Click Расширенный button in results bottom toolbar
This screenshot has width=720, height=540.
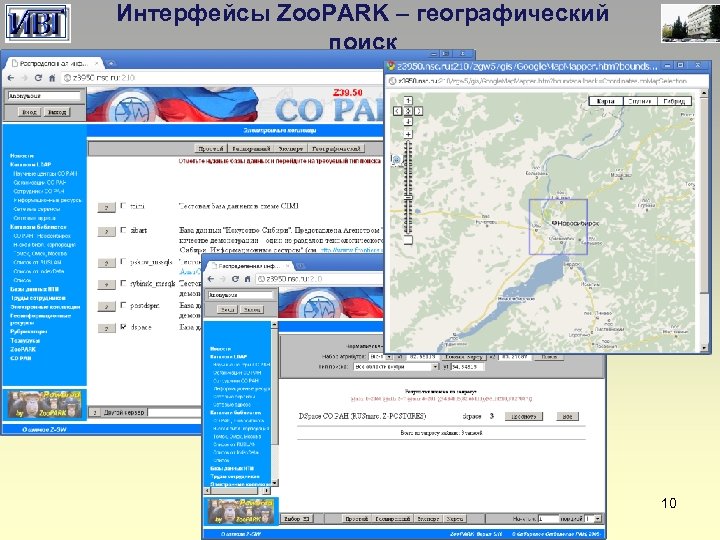click(x=393, y=518)
